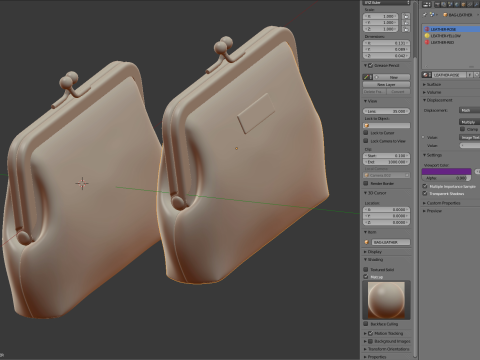Open the Render properties tab icon
The image size is (480, 360).
(x=438, y=5)
